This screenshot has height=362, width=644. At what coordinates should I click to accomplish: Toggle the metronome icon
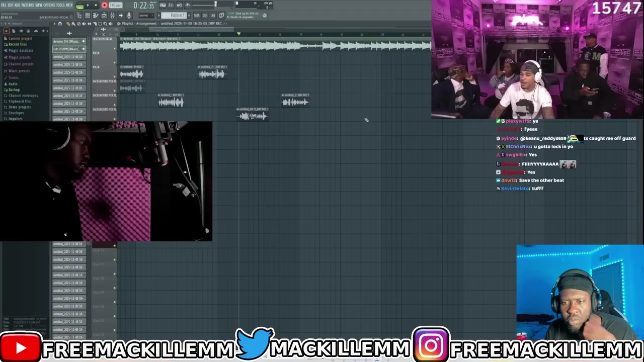click(188, 5)
